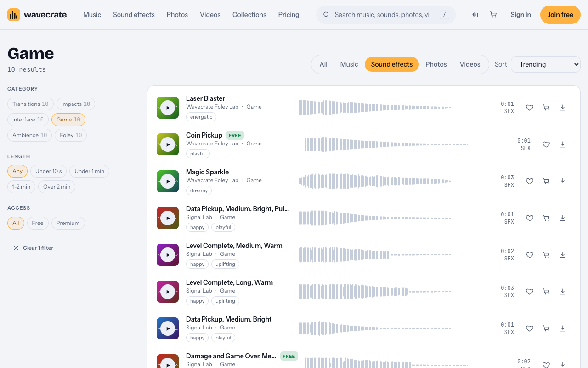This screenshot has height=368, width=588.
Task: Open Pricing in the top navigation
Action: coord(288,15)
